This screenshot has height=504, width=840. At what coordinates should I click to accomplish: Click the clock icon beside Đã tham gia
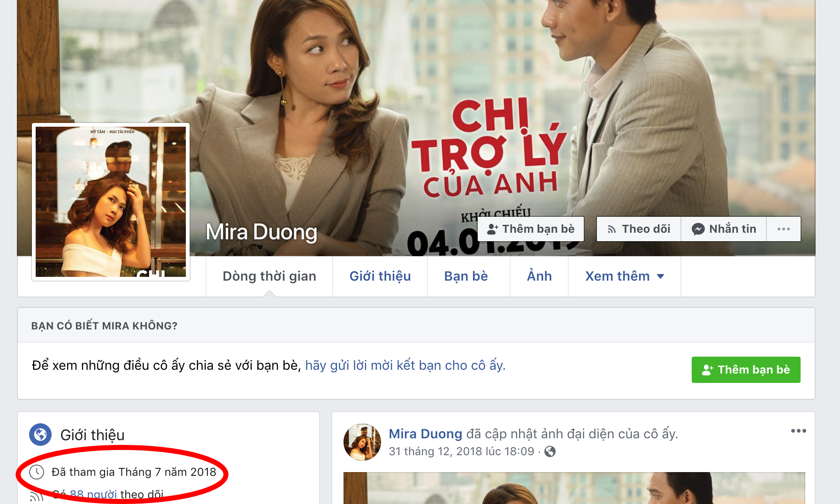(37, 472)
